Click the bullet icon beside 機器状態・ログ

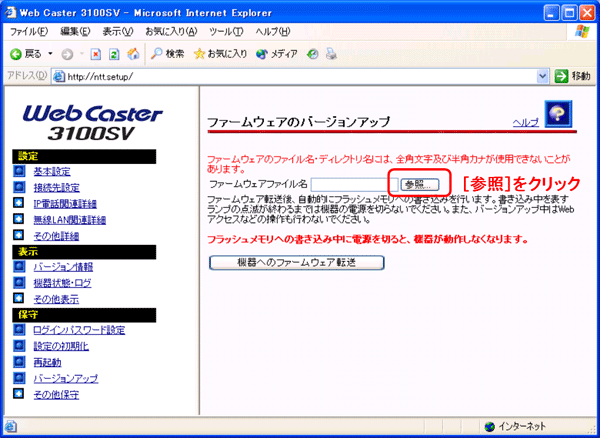coord(19,282)
